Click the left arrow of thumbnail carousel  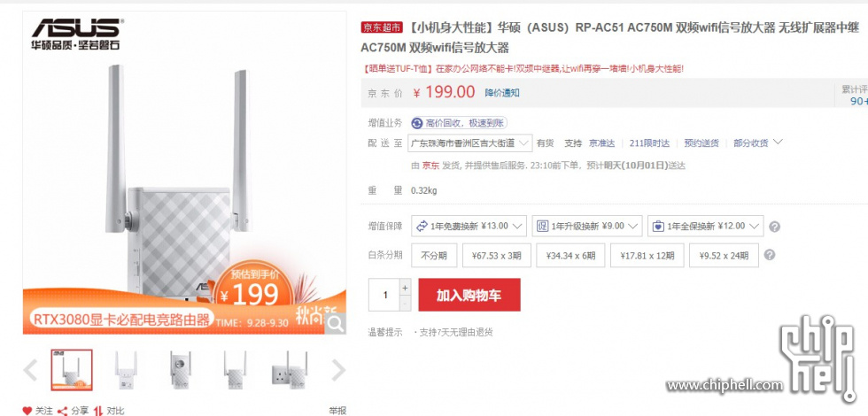click(30, 370)
